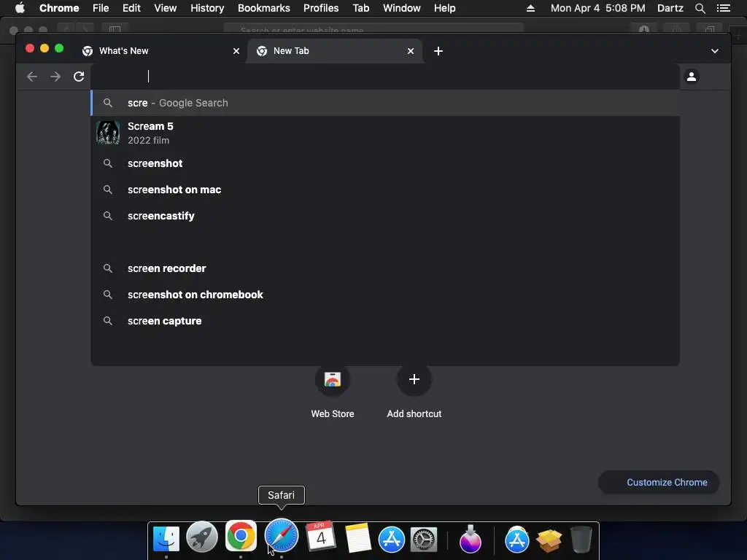Screen dimensions: 747x560
Task: Expand the tab search chevron
Action: [715, 51]
